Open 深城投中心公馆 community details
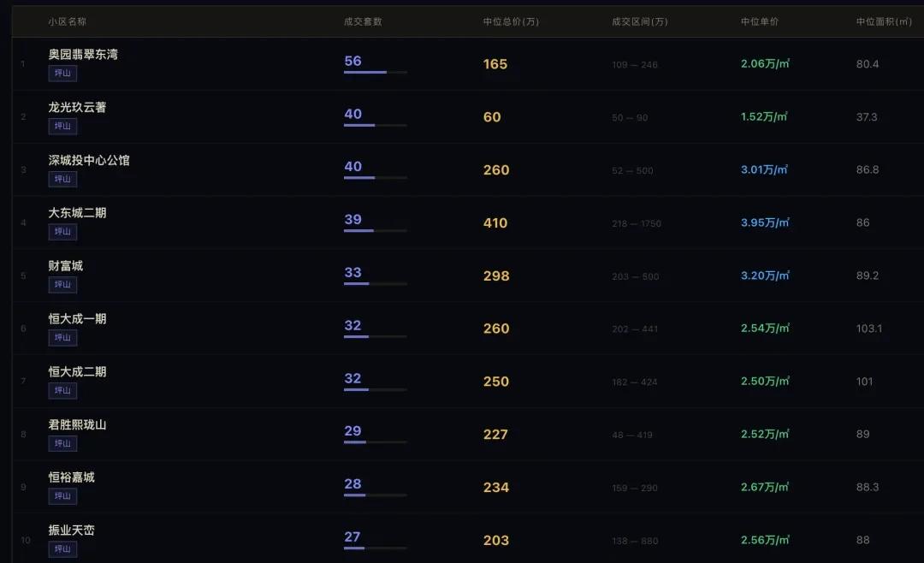Screen dimensions: 924x563 pyautogui.click(x=89, y=161)
